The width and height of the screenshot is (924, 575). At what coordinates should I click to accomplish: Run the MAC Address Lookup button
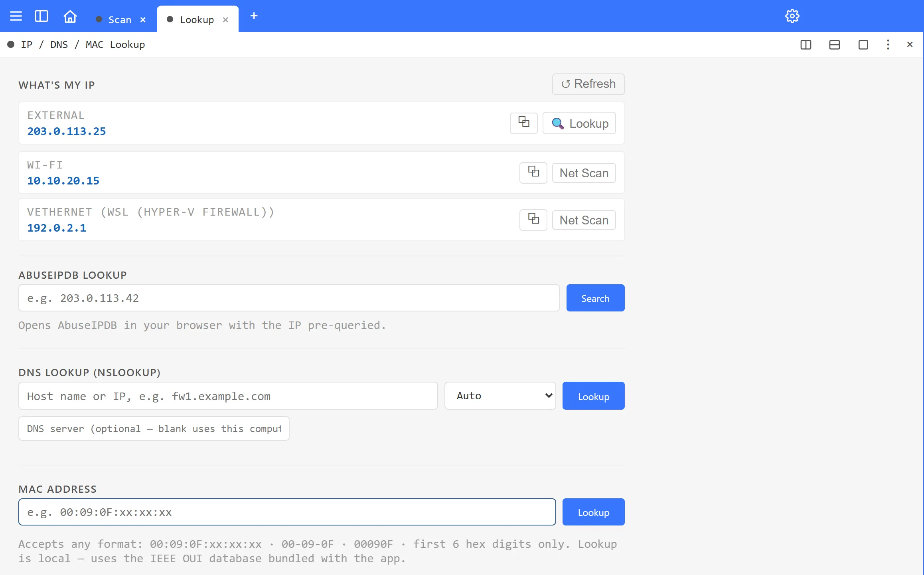594,512
